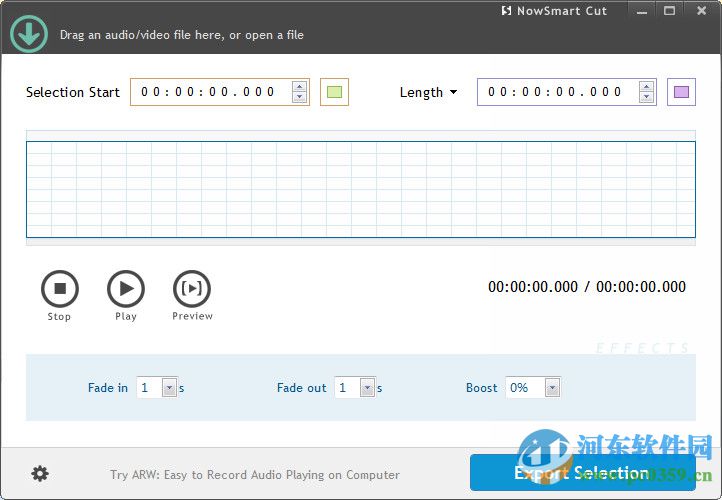Click the Export Selection button

(582, 472)
